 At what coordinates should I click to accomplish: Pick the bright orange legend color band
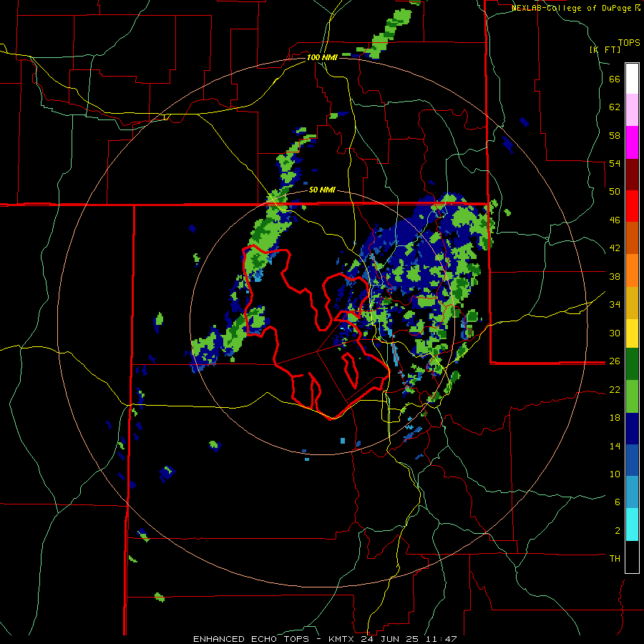point(632,270)
